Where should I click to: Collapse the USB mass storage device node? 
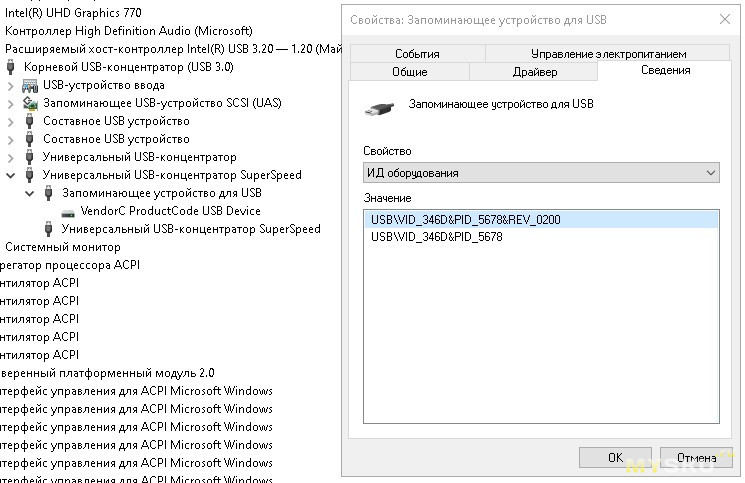30,193
